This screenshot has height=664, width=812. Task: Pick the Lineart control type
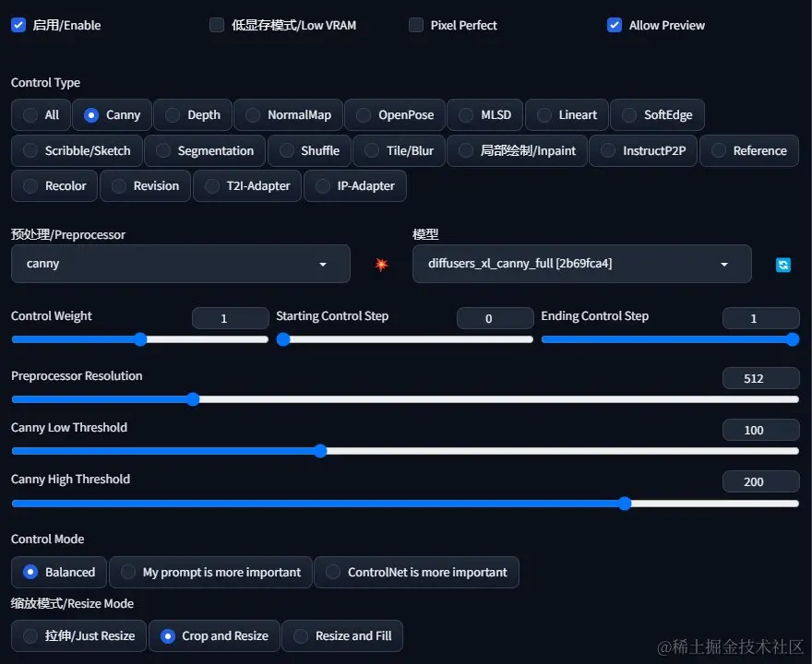567,115
